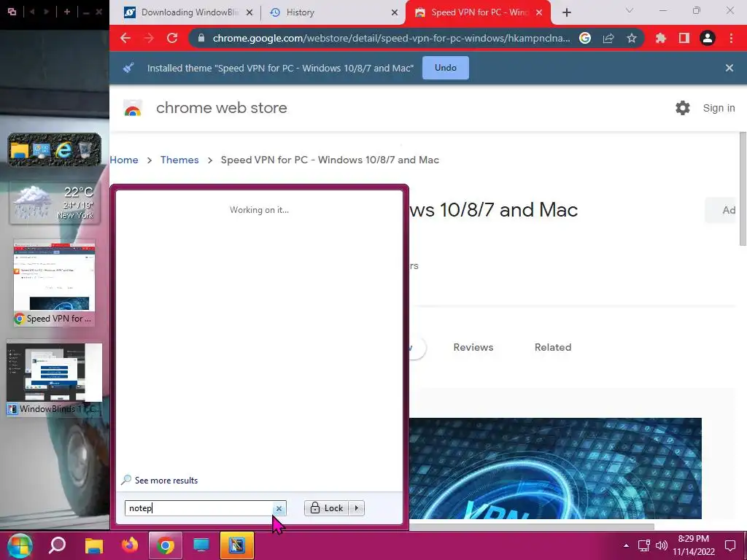Open Recycle Bin in dock widget
This screenshot has width=747, height=560.
[x=85, y=150]
